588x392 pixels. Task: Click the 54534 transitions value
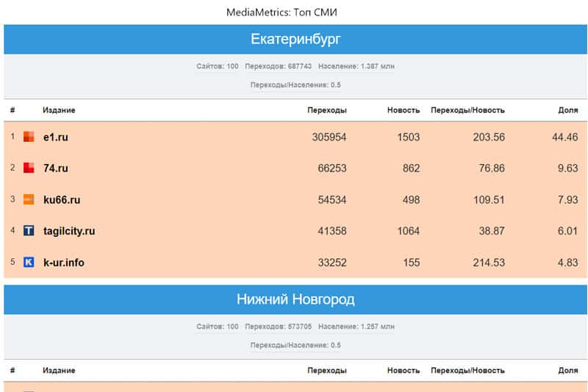332,200
